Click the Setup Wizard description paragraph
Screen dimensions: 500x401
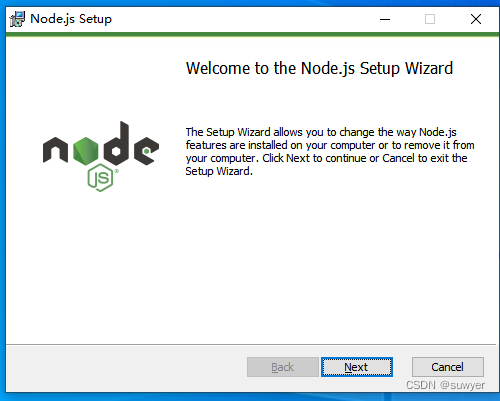330,151
